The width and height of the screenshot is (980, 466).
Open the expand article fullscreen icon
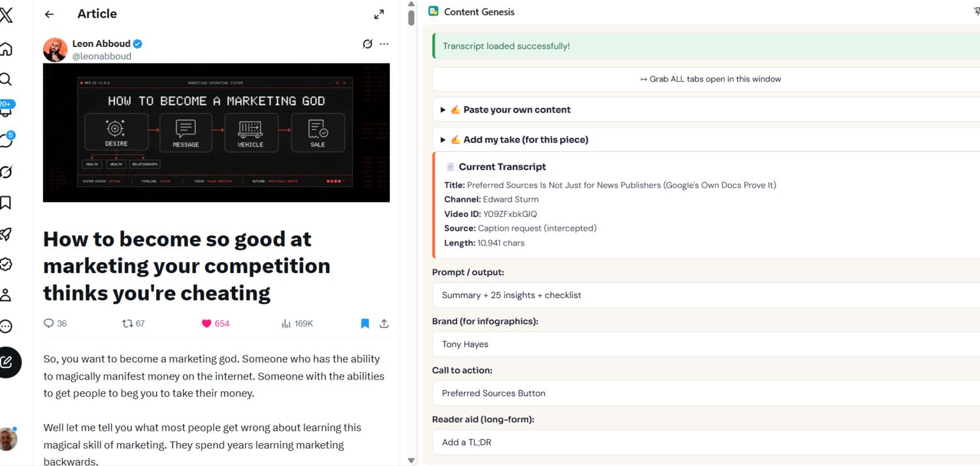(379, 14)
